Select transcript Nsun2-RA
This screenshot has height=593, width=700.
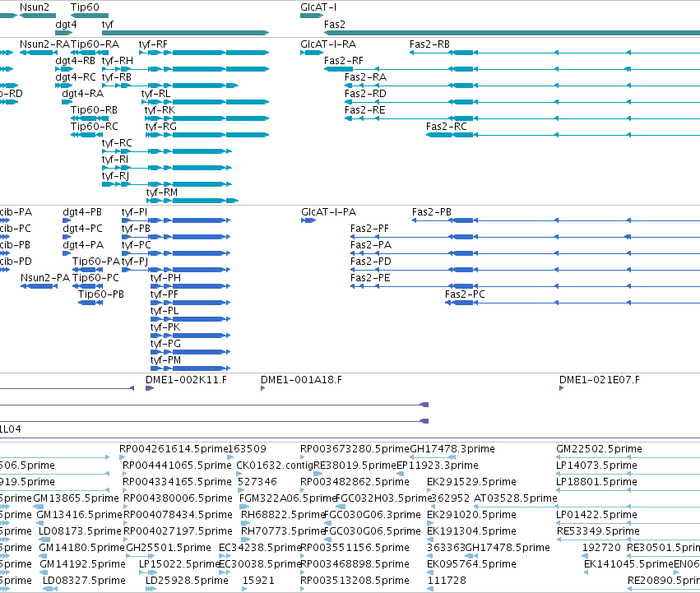tap(44, 44)
